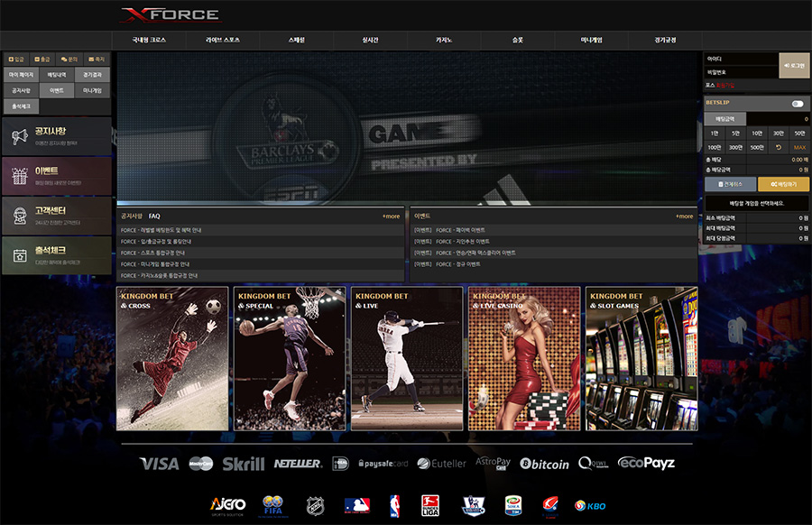Click the gift box icon beside 이벤트
This screenshot has width=812, height=525.
pos(20,176)
